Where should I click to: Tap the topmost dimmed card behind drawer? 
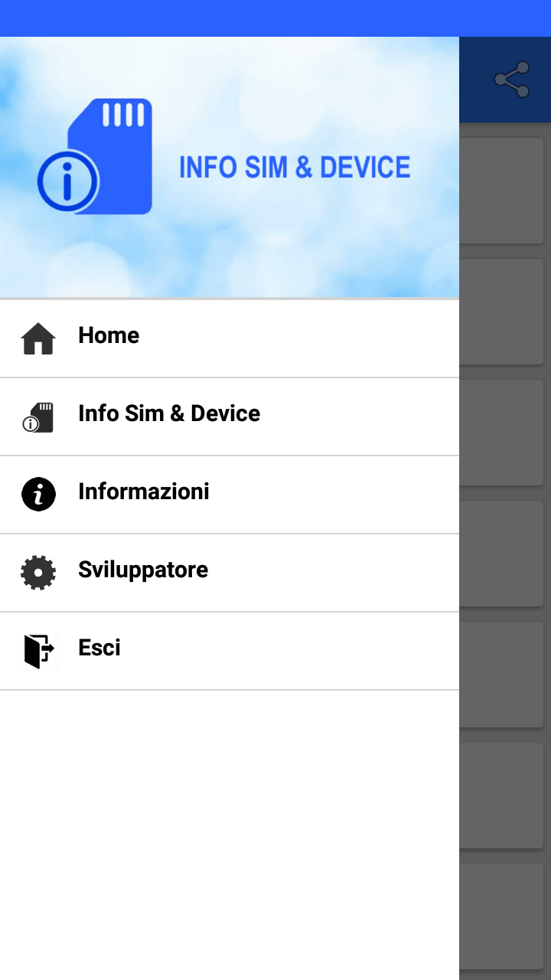coord(501,191)
